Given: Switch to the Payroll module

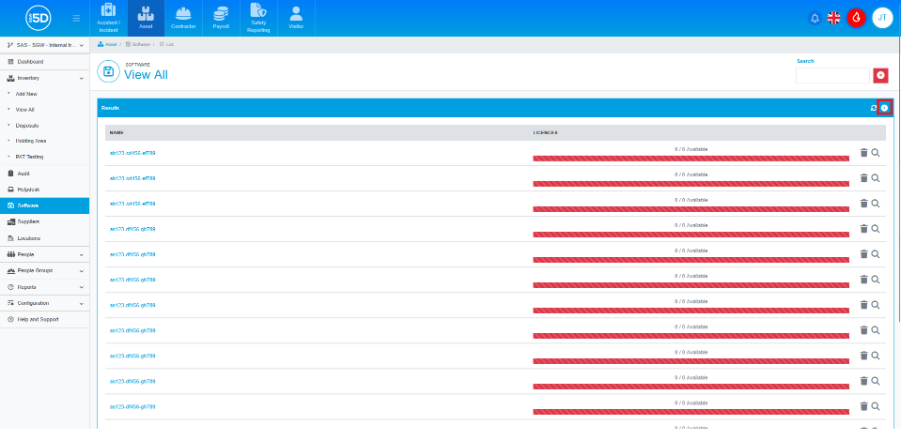Looking at the screenshot, I should [221, 18].
